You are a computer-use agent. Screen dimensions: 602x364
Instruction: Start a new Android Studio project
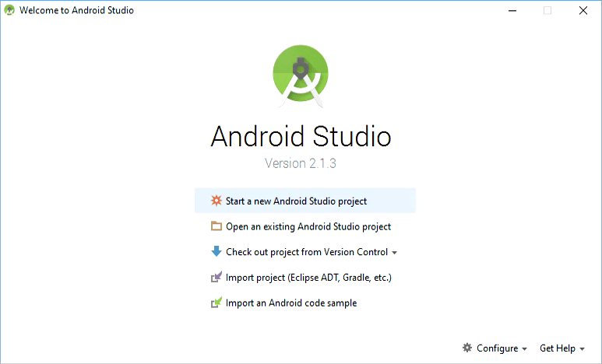click(305, 201)
